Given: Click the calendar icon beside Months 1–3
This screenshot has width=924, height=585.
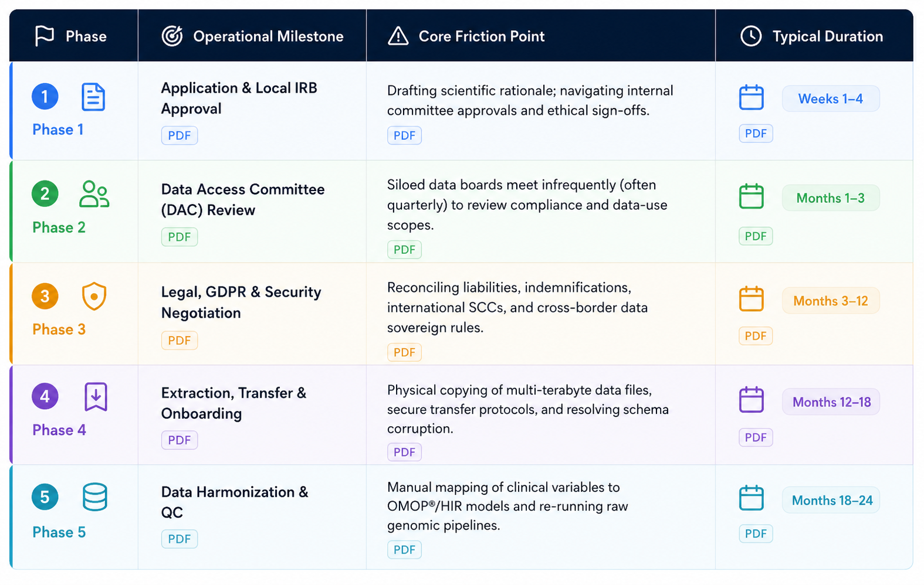Looking at the screenshot, I should coord(751,196).
